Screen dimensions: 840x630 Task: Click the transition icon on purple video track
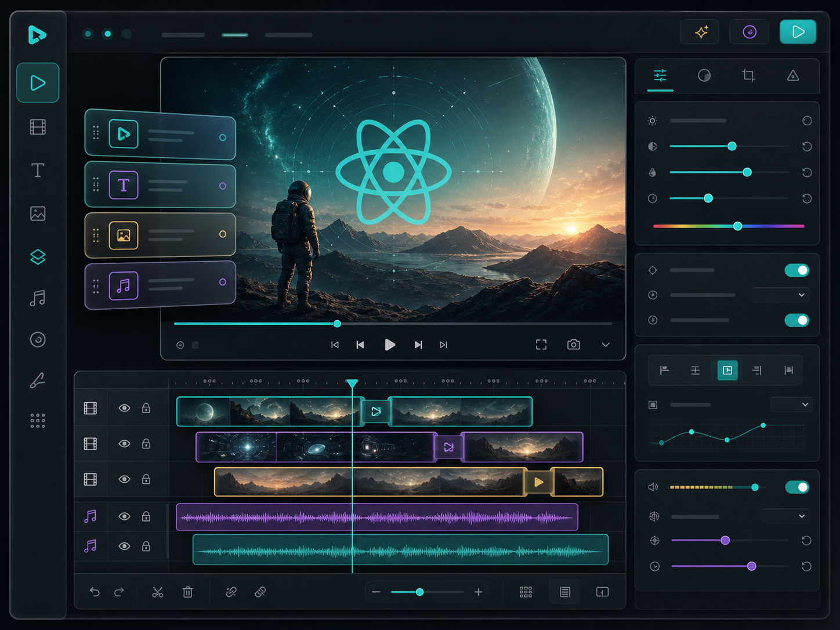click(448, 447)
